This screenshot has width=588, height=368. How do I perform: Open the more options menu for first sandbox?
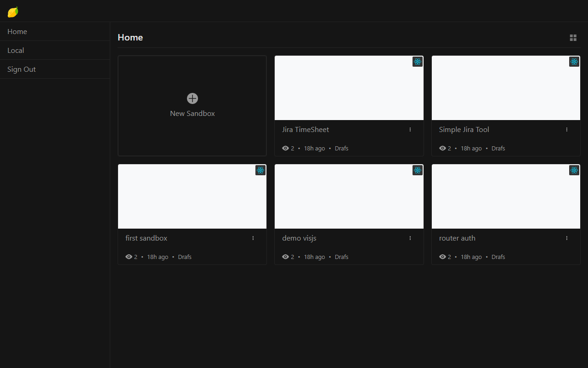(x=253, y=238)
